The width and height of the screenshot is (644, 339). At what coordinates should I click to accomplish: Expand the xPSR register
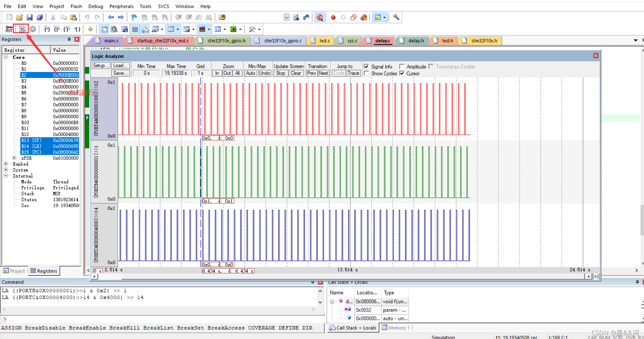pyautogui.click(x=14, y=158)
